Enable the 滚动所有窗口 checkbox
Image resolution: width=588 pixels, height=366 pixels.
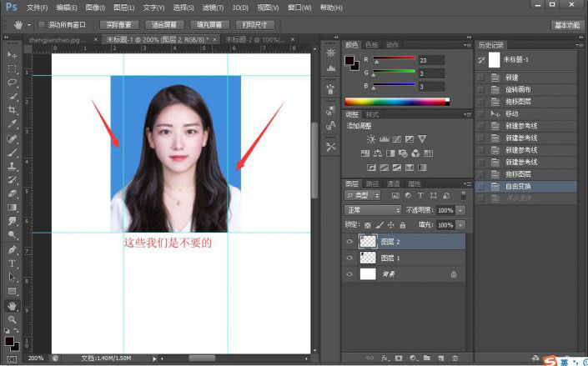pyautogui.click(x=43, y=25)
